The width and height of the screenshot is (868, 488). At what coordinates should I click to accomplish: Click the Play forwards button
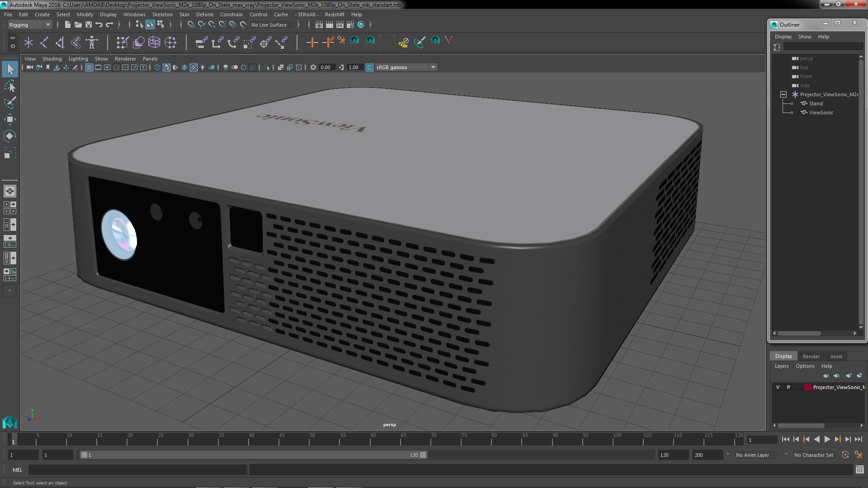(x=827, y=439)
